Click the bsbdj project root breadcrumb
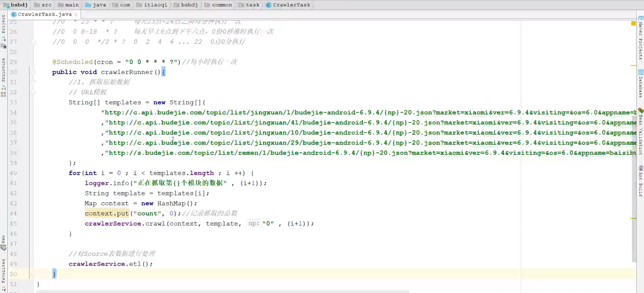 point(15,5)
